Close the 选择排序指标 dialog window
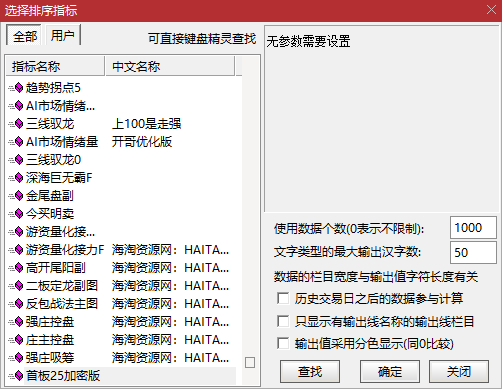Viewport: 502px width, 389px height. coord(491,10)
